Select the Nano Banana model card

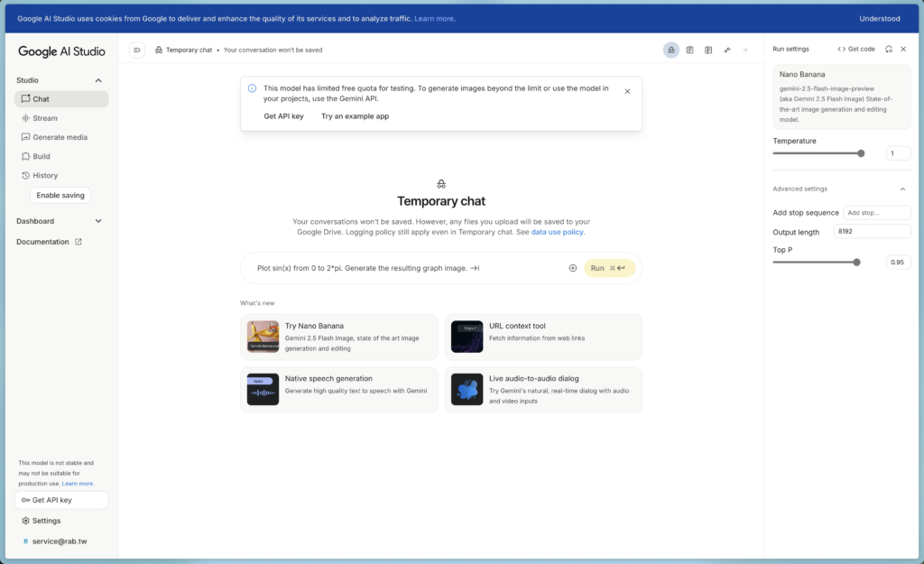pyautogui.click(x=842, y=97)
